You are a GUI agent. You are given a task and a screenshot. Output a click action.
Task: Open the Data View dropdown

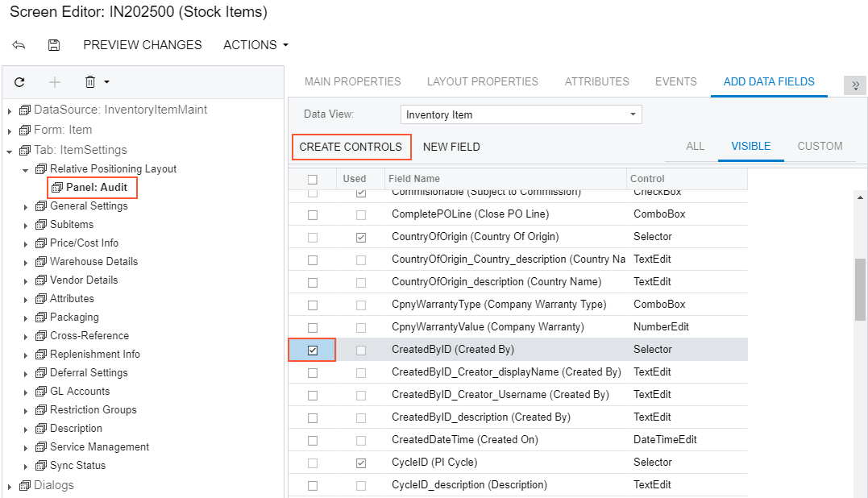pos(633,114)
